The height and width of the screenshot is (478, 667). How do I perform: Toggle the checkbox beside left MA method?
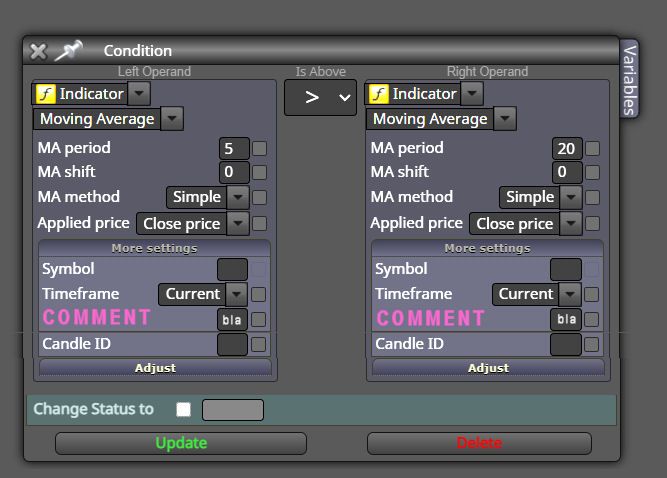tap(259, 197)
